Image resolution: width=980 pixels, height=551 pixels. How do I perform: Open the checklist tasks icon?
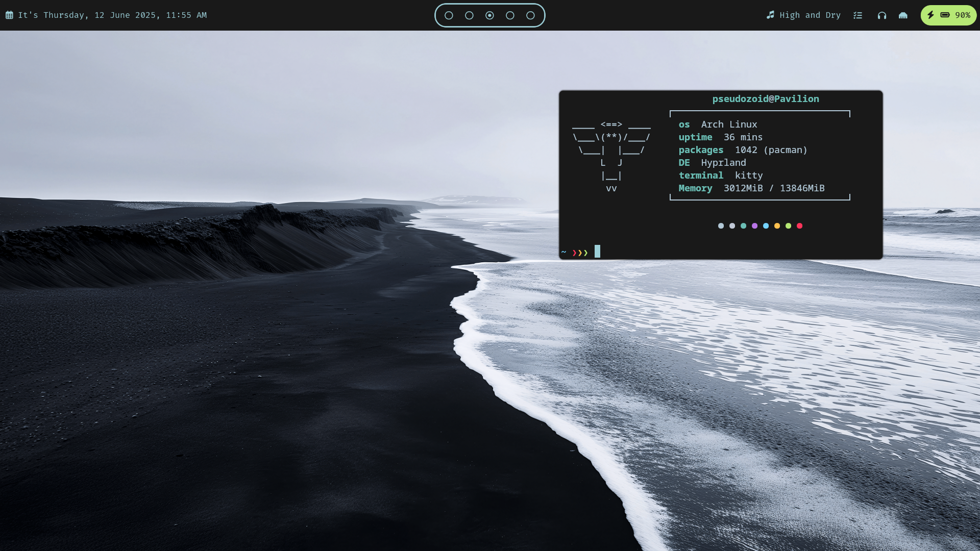(x=858, y=15)
